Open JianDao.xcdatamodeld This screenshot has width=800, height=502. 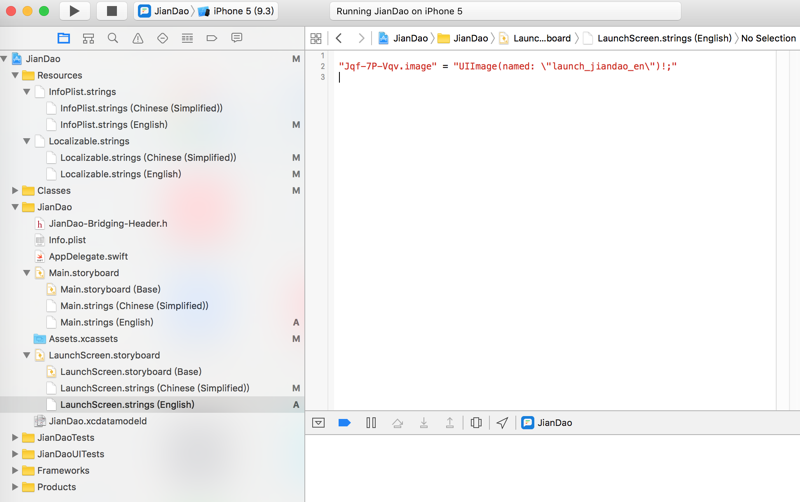[x=97, y=421]
